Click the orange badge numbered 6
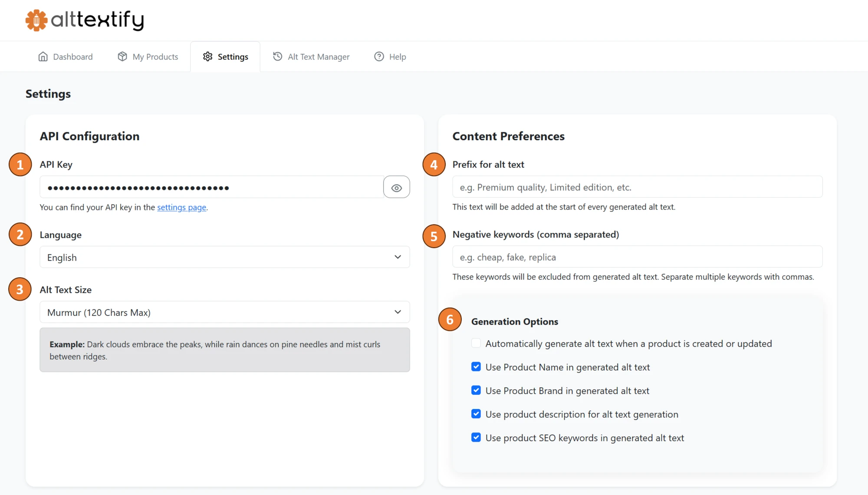 (450, 319)
